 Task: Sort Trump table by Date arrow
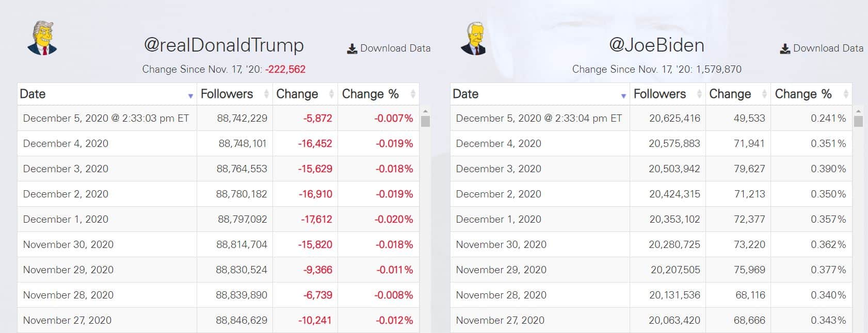(x=190, y=96)
